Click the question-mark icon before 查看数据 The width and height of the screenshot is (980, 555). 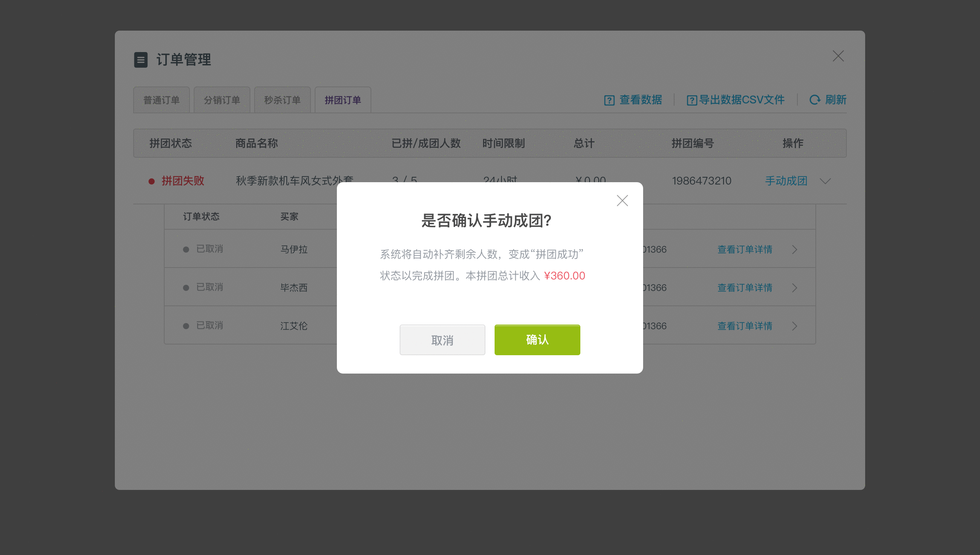pyautogui.click(x=609, y=100)
